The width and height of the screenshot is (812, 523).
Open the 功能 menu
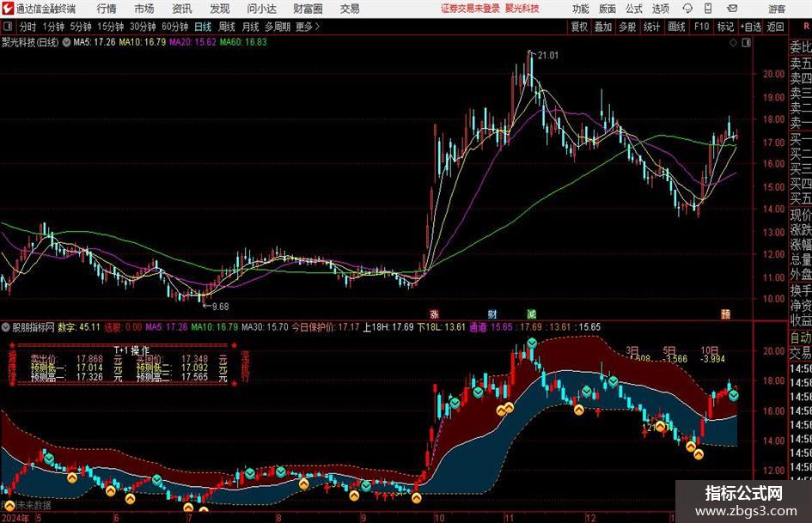coord(581,9)
